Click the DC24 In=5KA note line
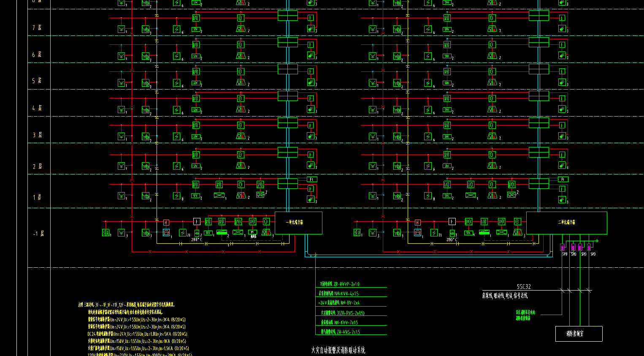This screenshot has height=356, width=644. (137, 334)
